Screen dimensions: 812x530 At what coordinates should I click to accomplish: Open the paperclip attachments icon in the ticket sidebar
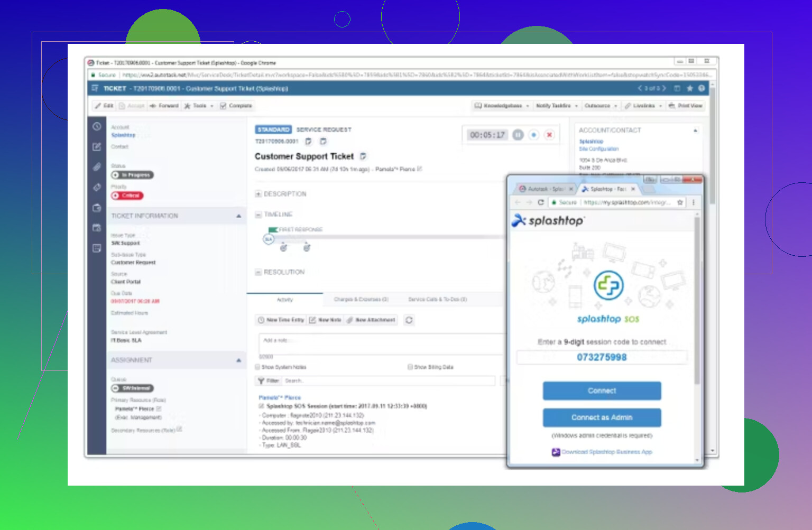pyautogui.click(x=97, y=167)
